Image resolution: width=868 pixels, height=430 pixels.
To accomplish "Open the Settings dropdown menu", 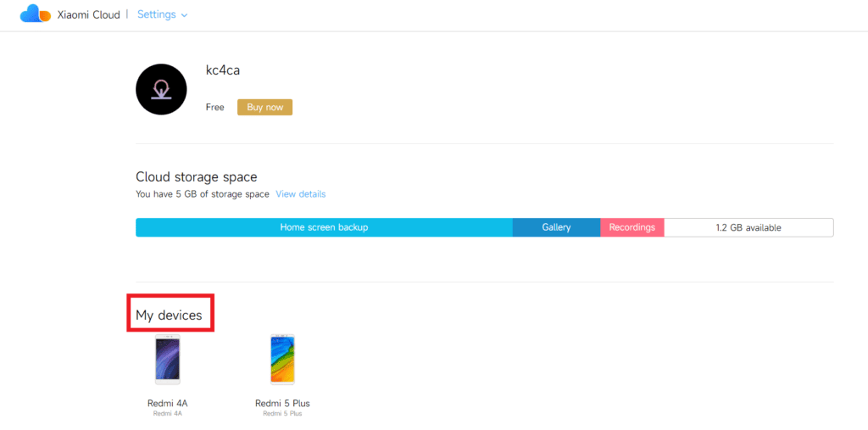I will point(162,14).
